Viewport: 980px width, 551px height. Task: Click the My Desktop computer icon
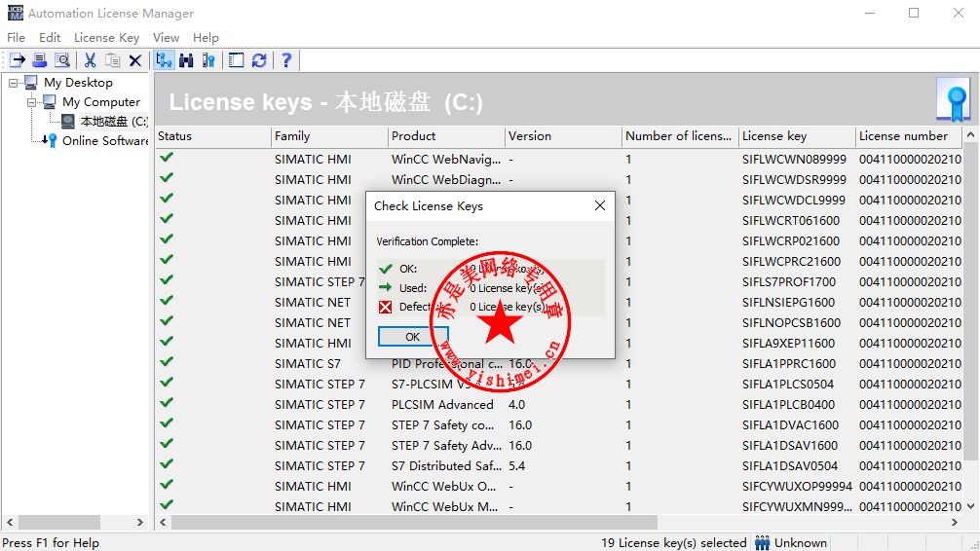(x=30, y=83)
